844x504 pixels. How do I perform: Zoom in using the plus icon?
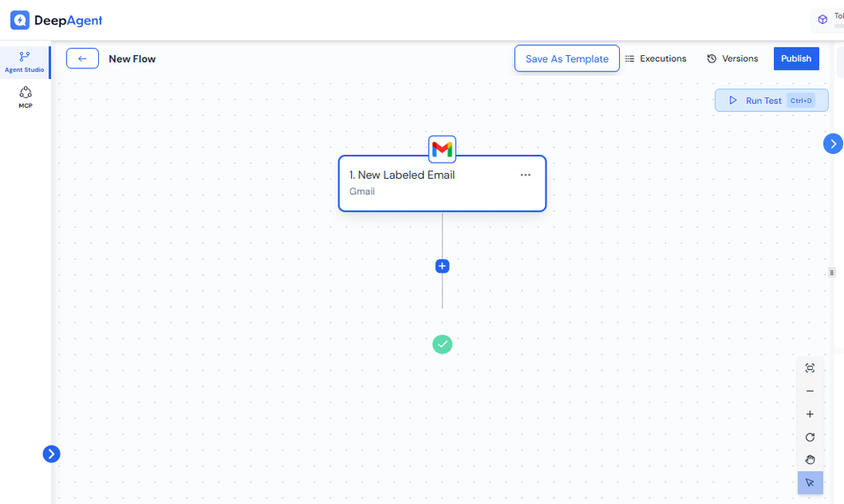[809, 413]
